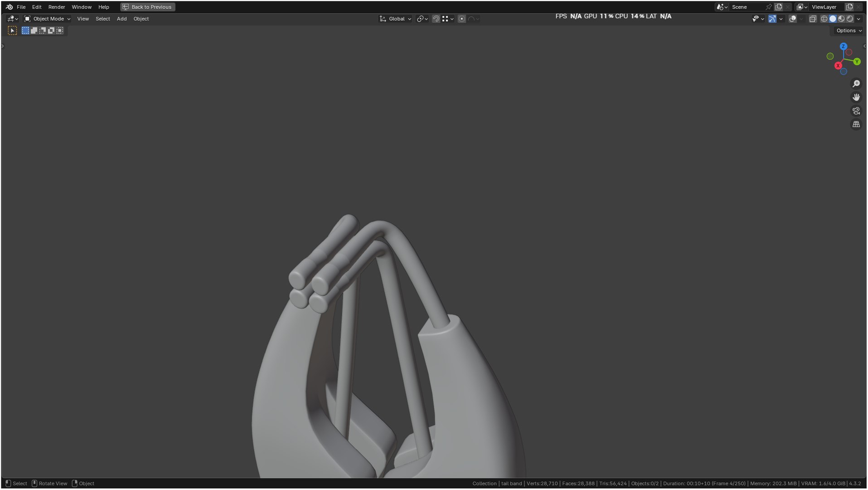Switch perspective/orthographic grid icon

856,124
